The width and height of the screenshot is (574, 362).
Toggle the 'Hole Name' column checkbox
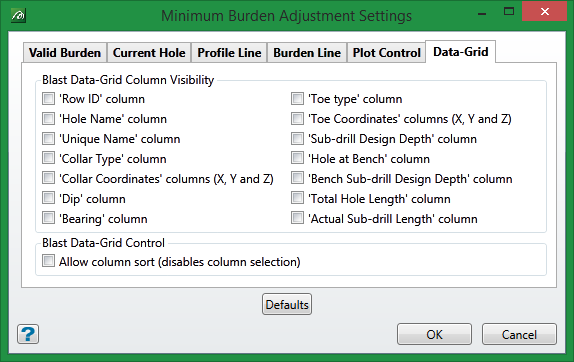[x=48, y=119]
